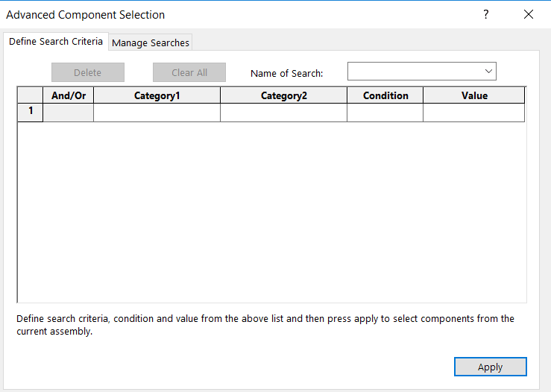Click the Condition column header

coord(385,95)
